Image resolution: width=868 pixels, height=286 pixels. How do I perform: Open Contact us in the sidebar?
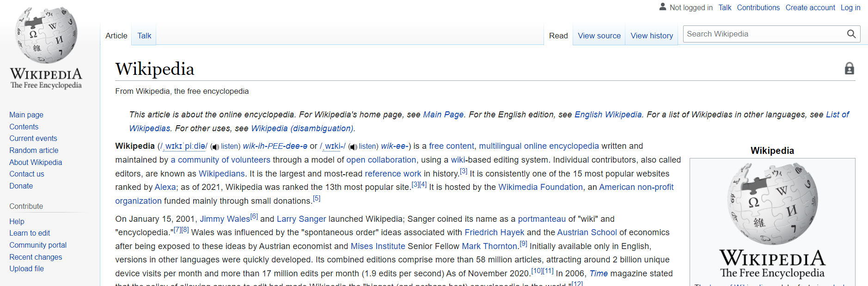[27, 174]
